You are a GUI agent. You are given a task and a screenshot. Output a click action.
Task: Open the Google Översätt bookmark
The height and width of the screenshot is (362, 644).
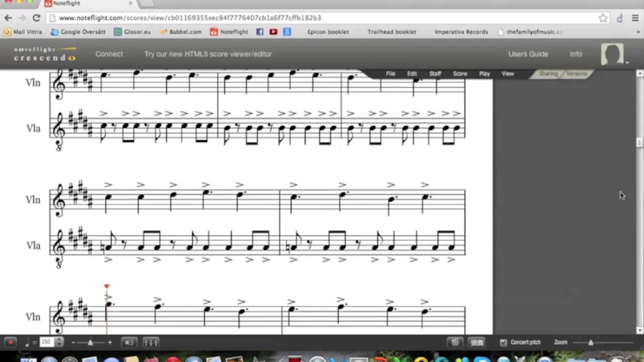pos(78,32)
